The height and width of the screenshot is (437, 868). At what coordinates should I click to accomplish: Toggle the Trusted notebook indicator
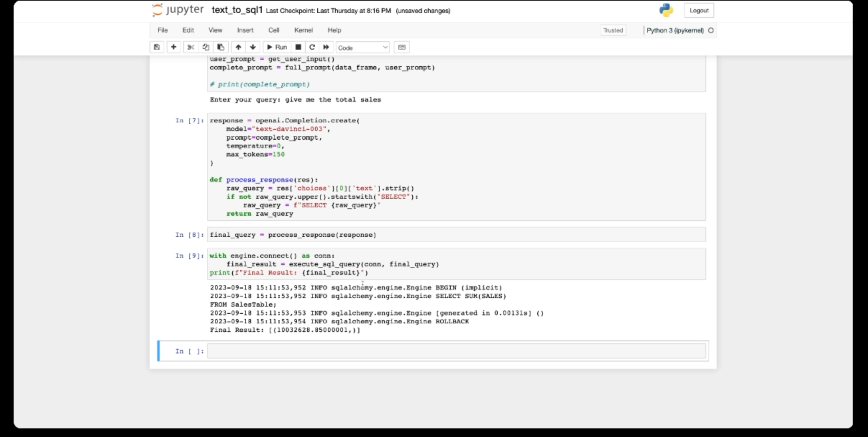(613, 30)
